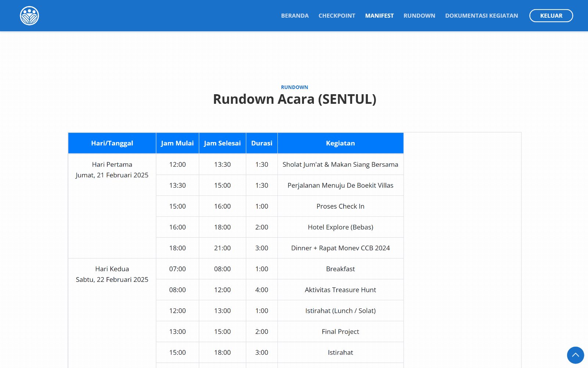The width and height of the screenshot is (588, 368).
Task: Click the 'Breakfast' activity cell
Action: click(x=340, y=269)
